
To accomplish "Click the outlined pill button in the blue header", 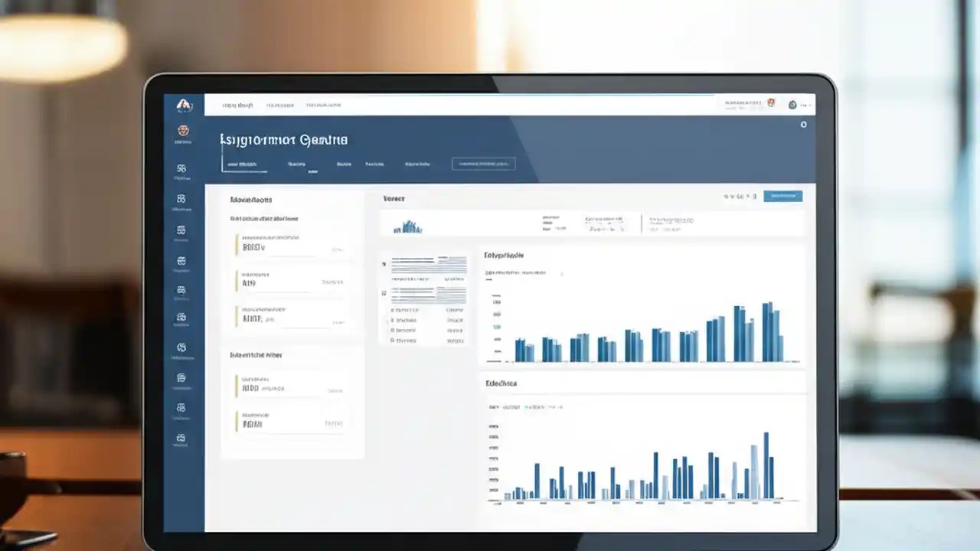I will [483, 164].
